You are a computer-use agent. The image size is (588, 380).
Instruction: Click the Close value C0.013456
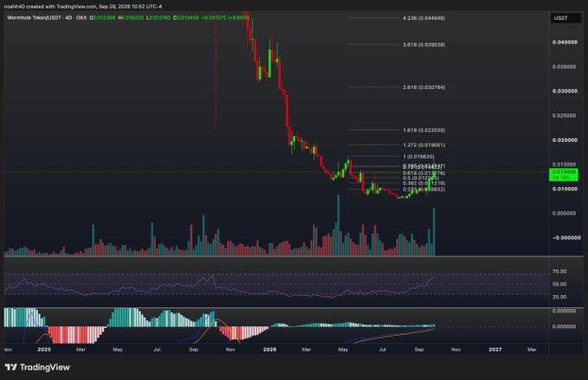click(186, 17)
